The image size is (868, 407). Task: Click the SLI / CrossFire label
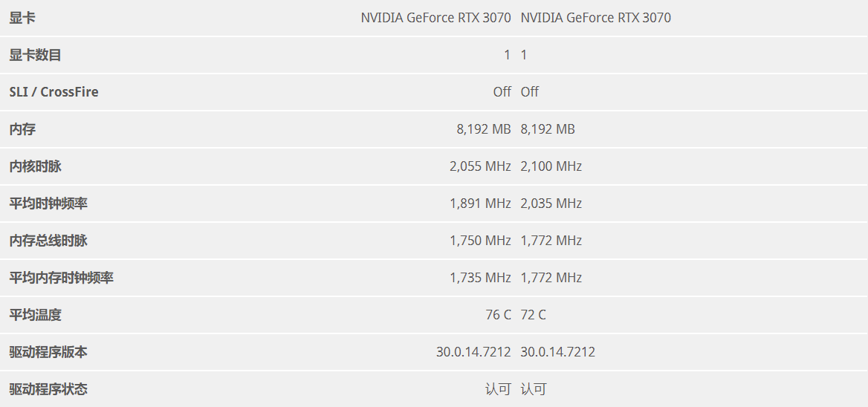[54, 92]
